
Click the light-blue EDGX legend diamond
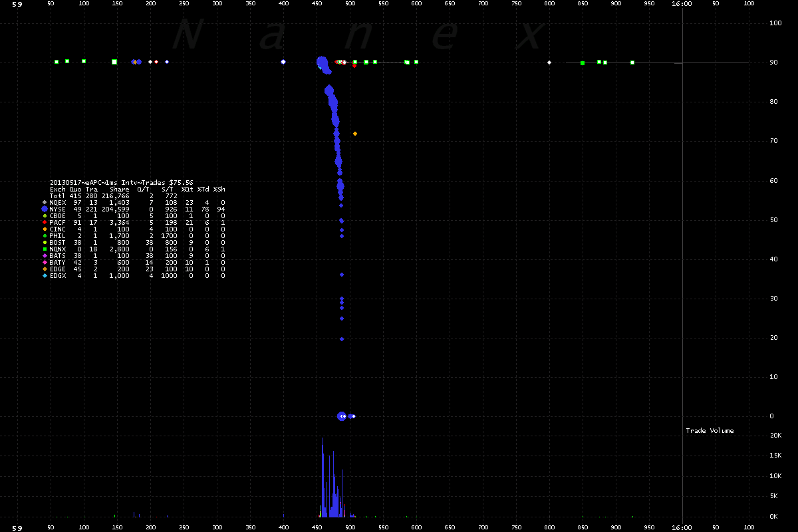point(44,275)
